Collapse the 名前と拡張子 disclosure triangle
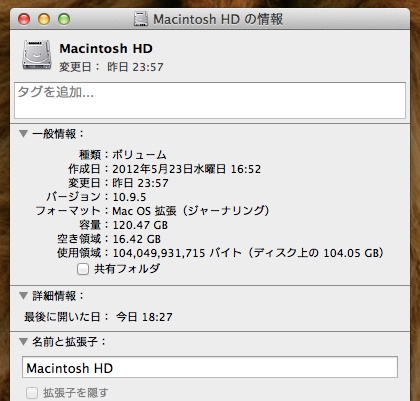 click(x=23, y=341)
